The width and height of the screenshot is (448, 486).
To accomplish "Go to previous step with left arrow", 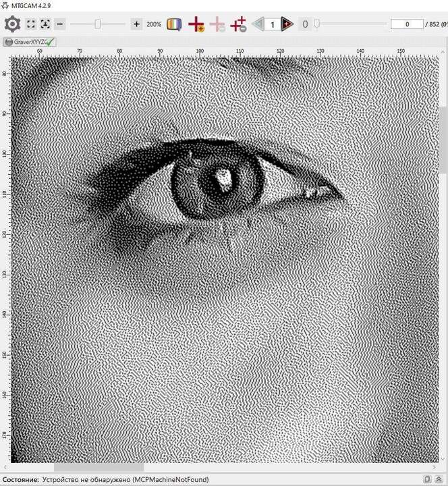I will 258,25.
